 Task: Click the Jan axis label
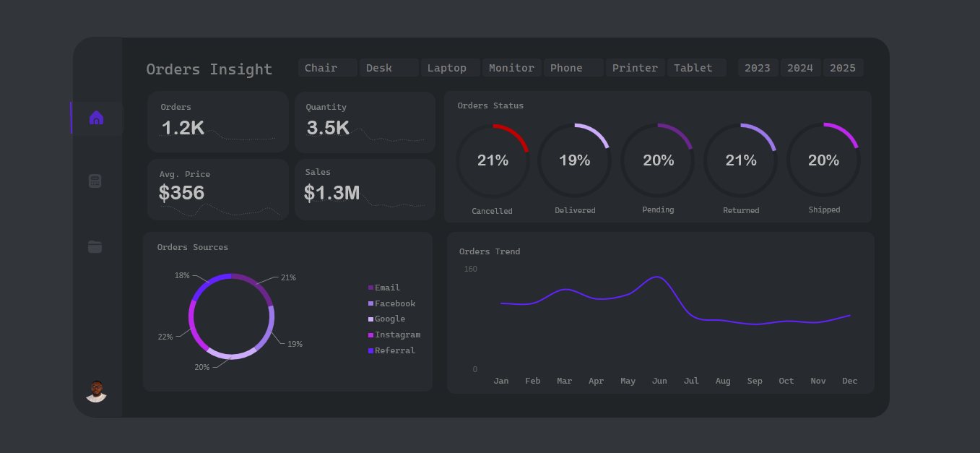point(501,381)
